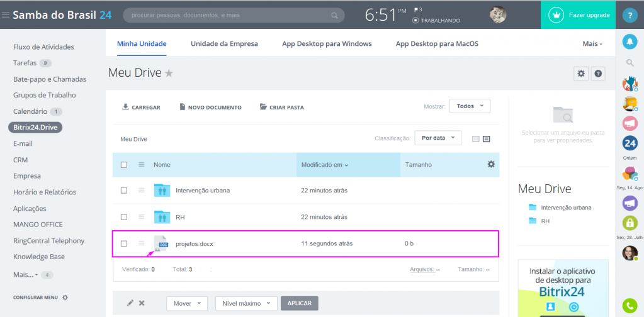The width and height of the screenshot is (644, 317).
Task: Click the green phone call button
Action: tap(630, 305)
